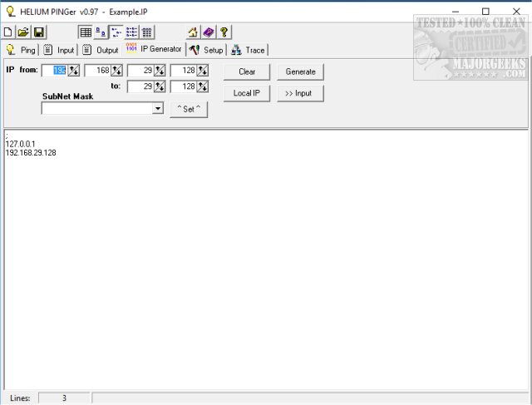Screen dimensions: 532x405
Task: Adjust to fourth octet spinner arrows
Action: [x=203, y=86]
